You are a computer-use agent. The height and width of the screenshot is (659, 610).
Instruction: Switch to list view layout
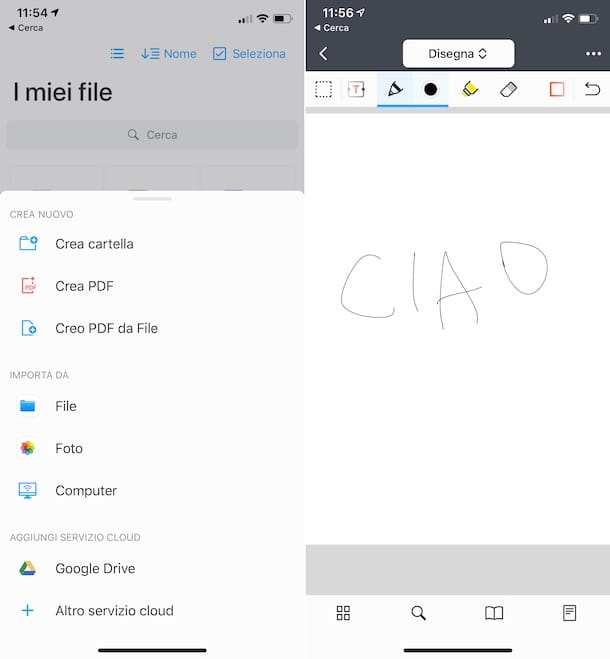click(x=117, y=54)
